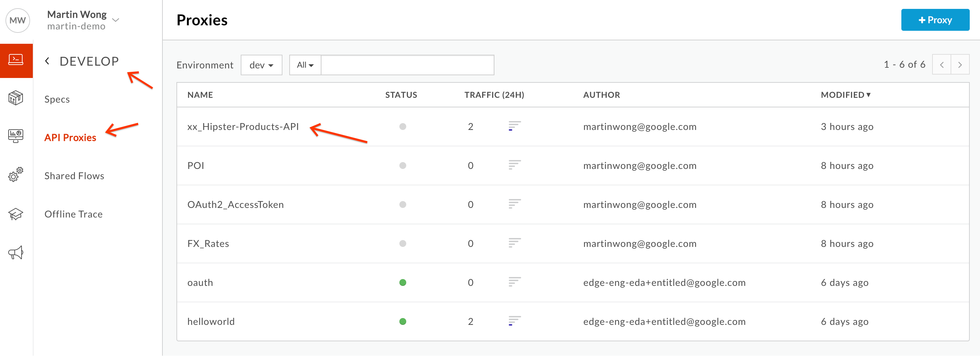Screen dimensions: 980x356
Task: Go to next page of proxies
Action: pos(960,65)
